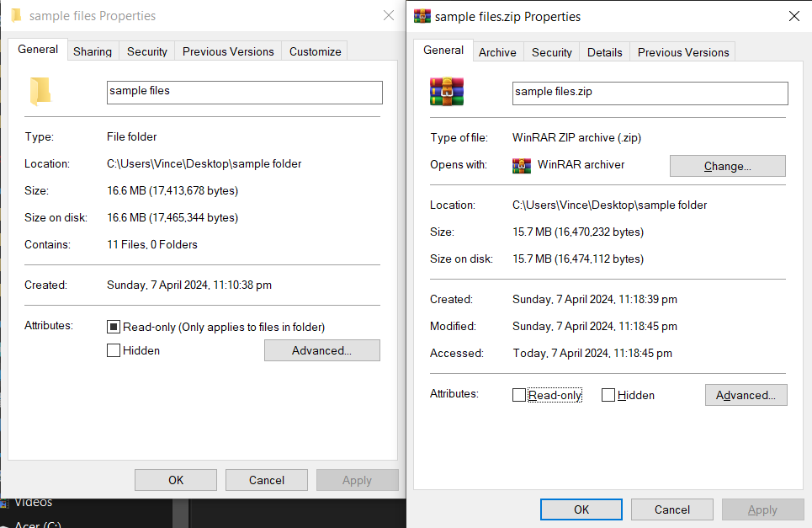Image resolution: width=812 pixels, height=528 pixels.
Task: Open Advanced attributes for the zip file
Action: click(746, 394)
